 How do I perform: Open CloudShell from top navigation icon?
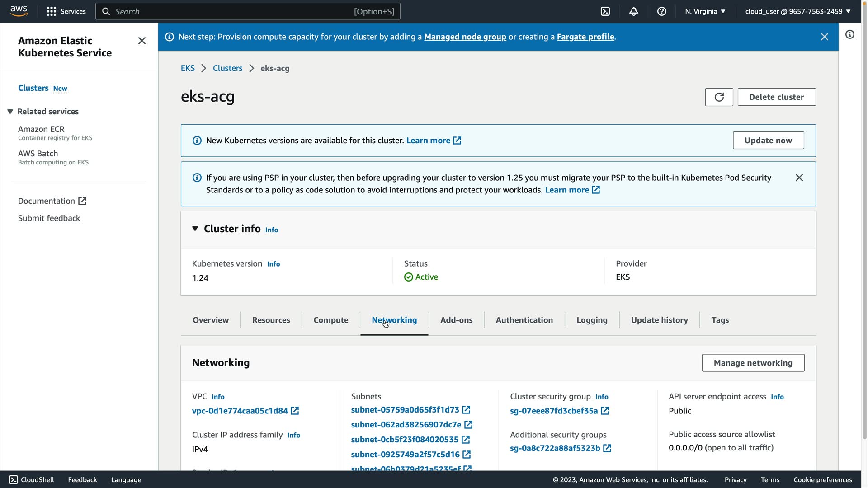tap(605, 11)
